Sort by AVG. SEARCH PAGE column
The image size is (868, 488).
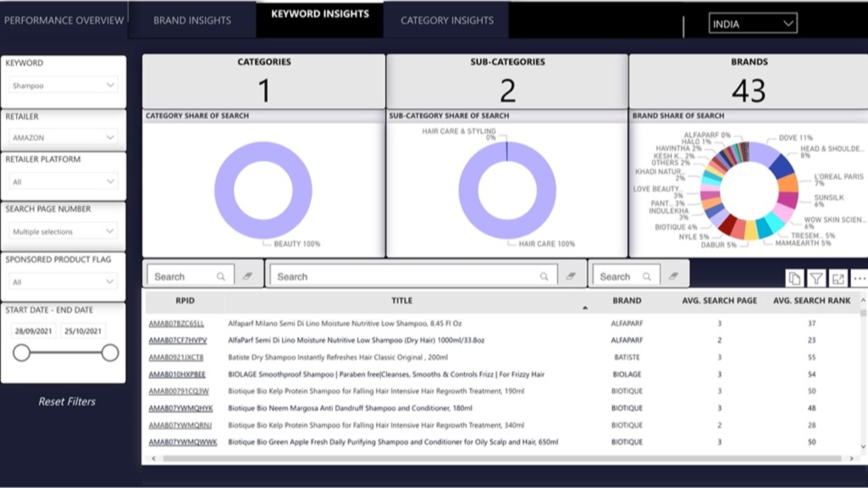point(719,300)
